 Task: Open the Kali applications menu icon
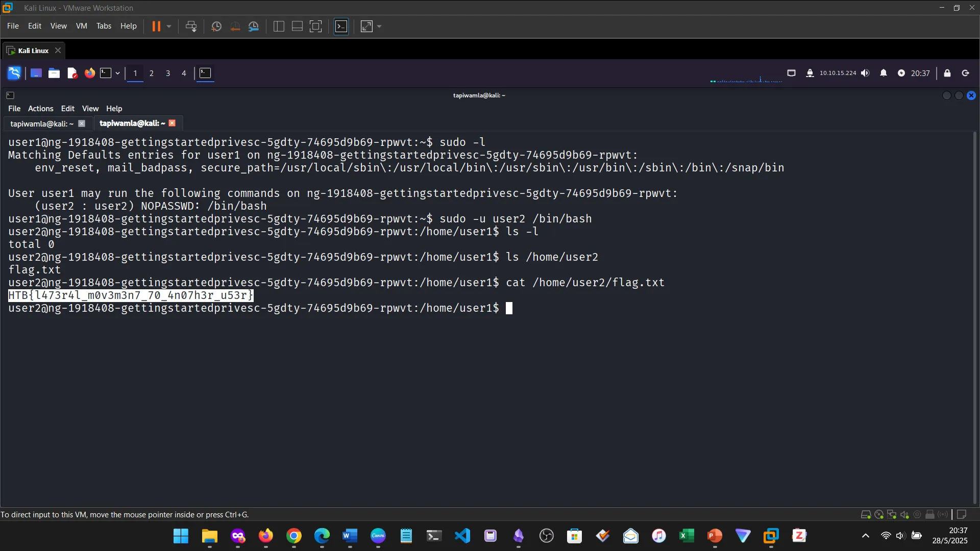[x=14, y=73]
